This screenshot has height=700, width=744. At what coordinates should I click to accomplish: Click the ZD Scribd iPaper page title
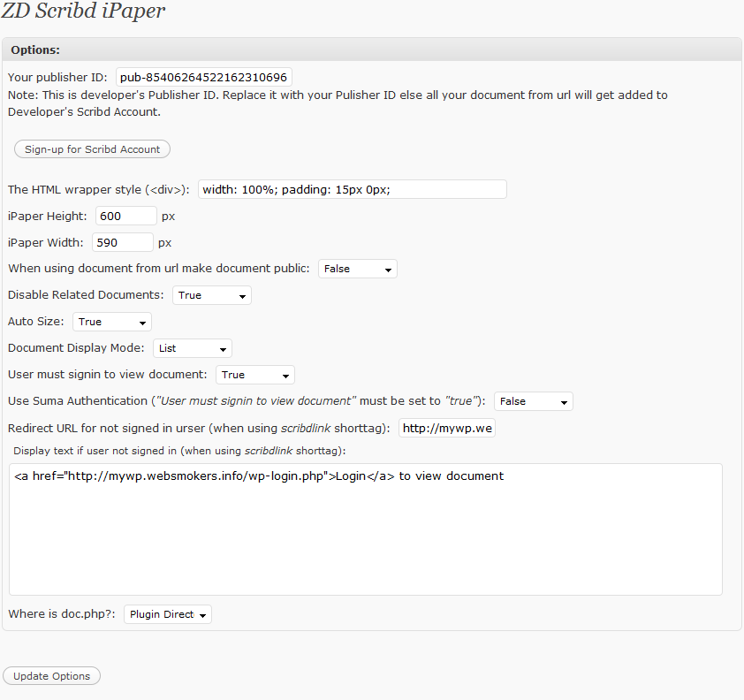coord(83,11)
